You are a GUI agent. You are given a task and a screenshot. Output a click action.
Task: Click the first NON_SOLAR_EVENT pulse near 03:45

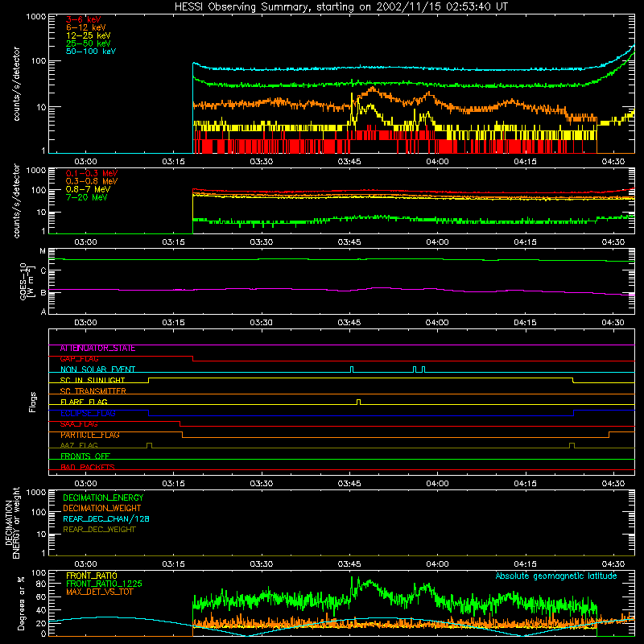point(352,369)
